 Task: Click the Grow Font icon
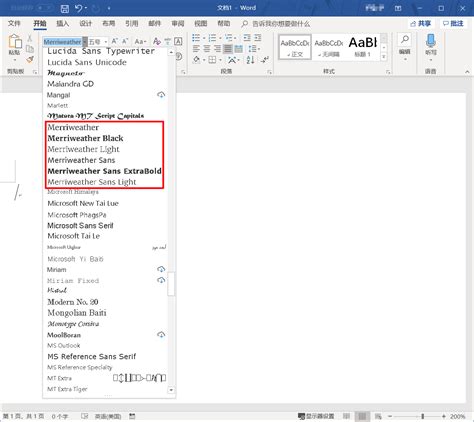pos(114,41)
